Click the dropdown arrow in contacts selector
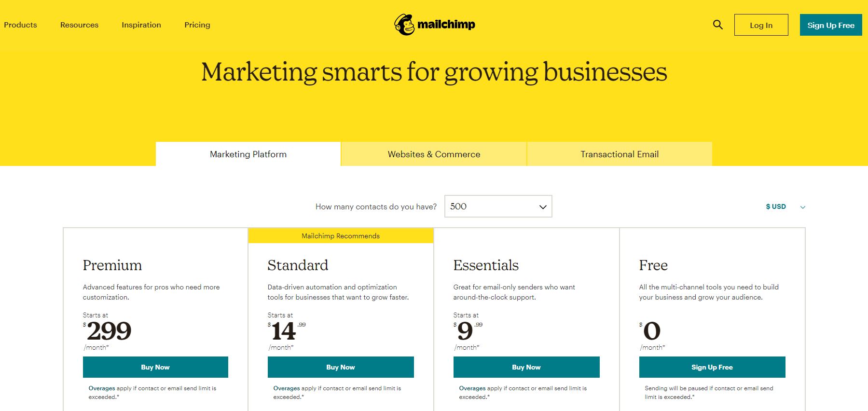 [x=543, y=207]
